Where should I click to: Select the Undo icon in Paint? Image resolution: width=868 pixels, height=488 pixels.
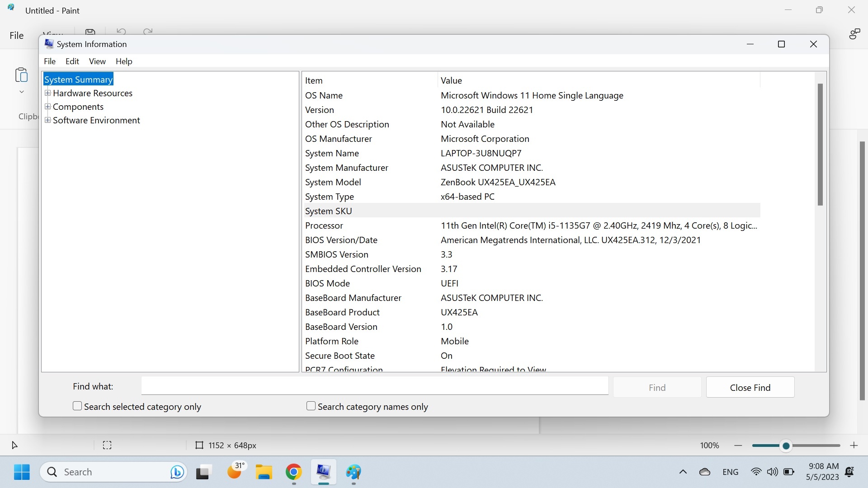[x=121, y=32]
